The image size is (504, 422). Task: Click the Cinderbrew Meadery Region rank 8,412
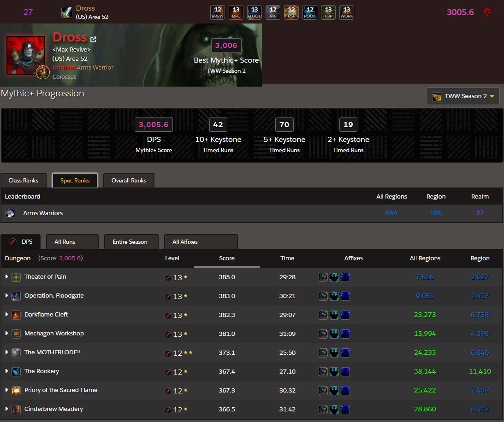480,410
